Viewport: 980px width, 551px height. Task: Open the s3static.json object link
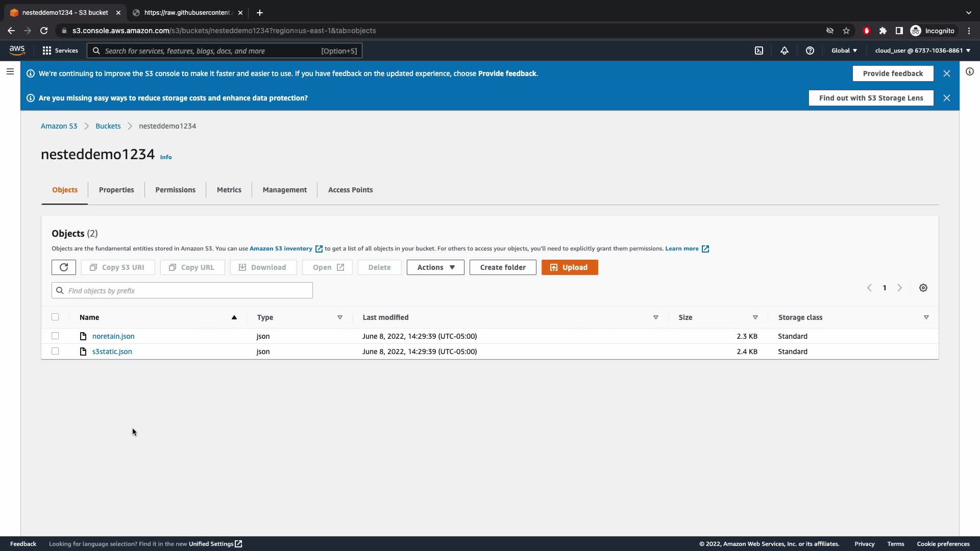click(x=112, y=352)
